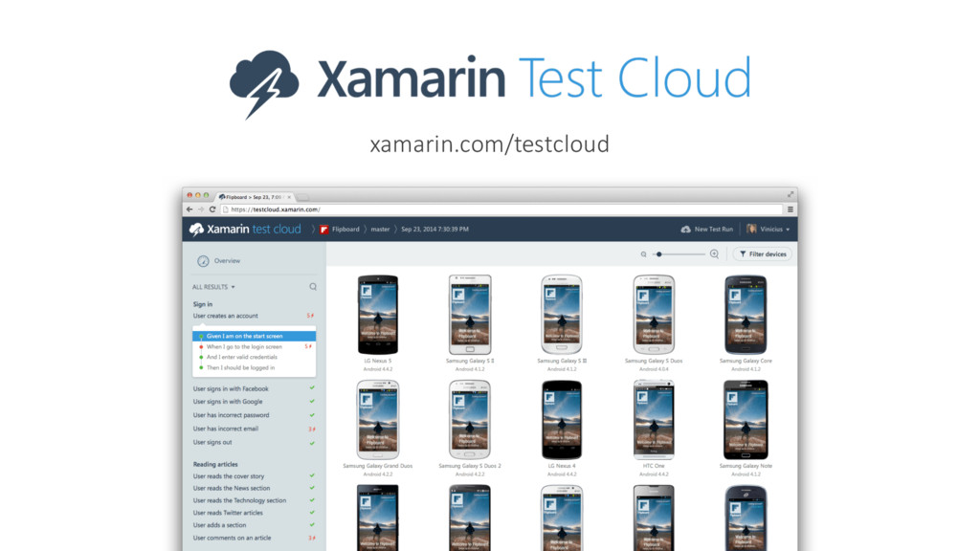Click New Test Run
This screenshot has height=551, width=980.
click(x=707, y=230)
